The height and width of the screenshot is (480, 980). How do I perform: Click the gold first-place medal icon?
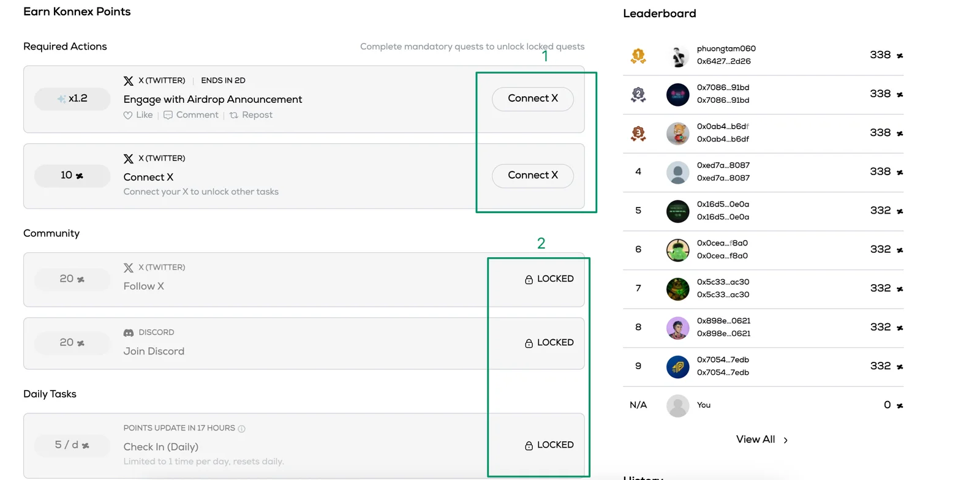point(638,56)
